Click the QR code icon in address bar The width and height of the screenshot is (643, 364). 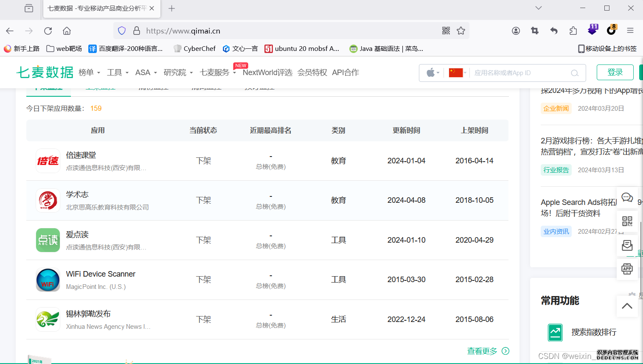tap(446, 31)
